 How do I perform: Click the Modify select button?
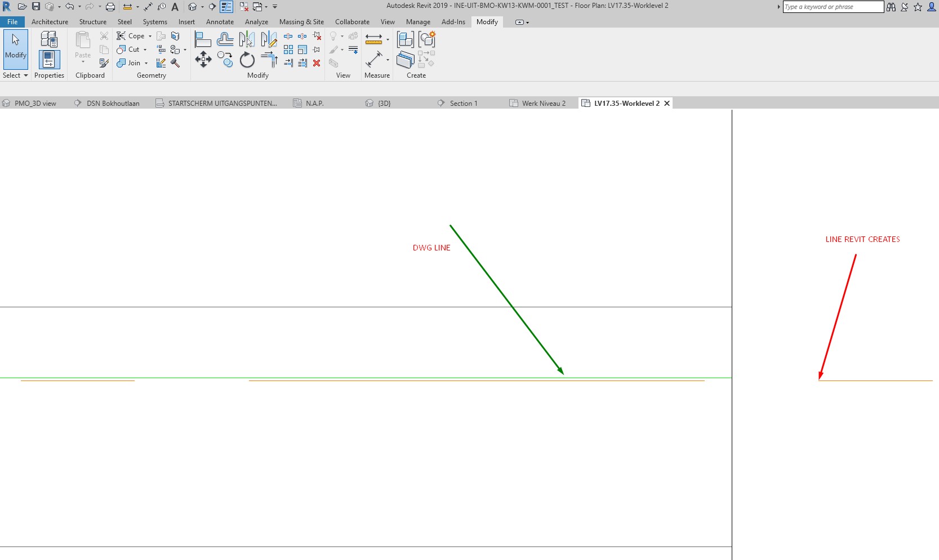tap(15, 50)
